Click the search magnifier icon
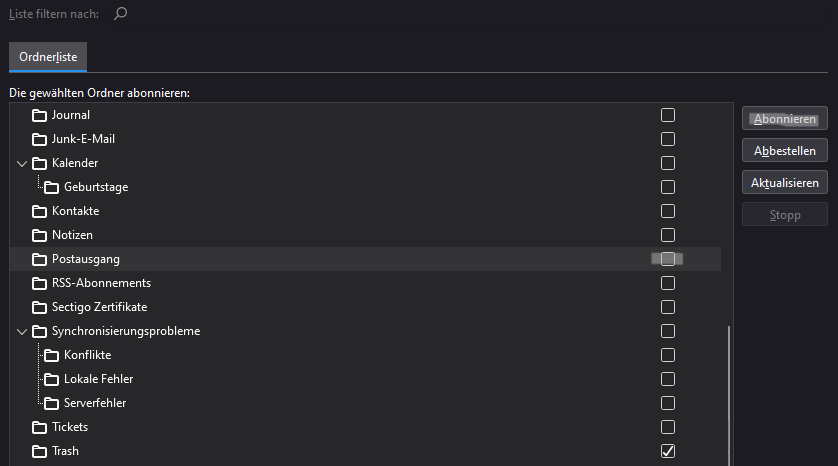 pos(121,14)
